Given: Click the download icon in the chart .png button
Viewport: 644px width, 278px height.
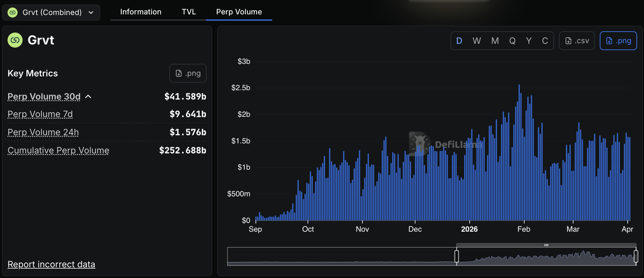Looking at the screenshot, I should 609,41.
